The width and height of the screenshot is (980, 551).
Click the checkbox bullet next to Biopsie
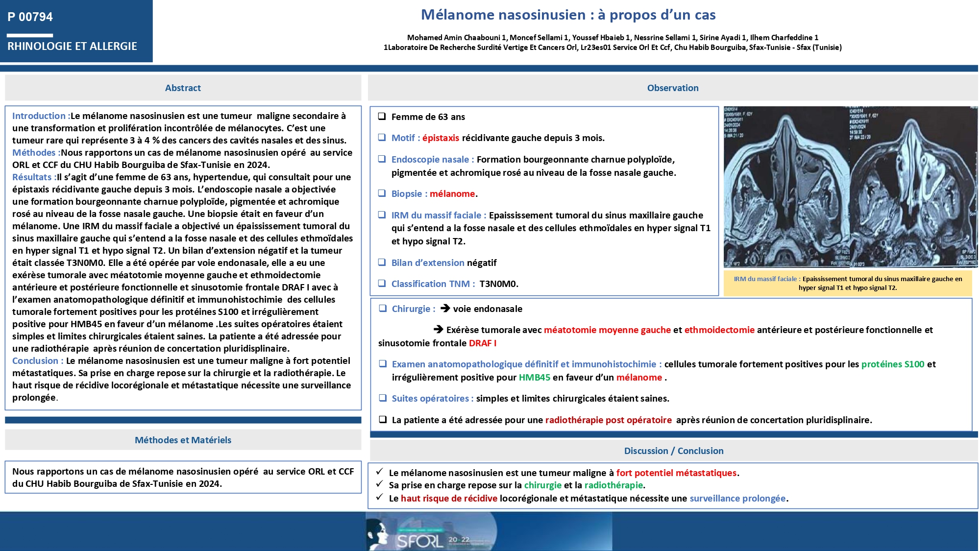click(382, 193)
